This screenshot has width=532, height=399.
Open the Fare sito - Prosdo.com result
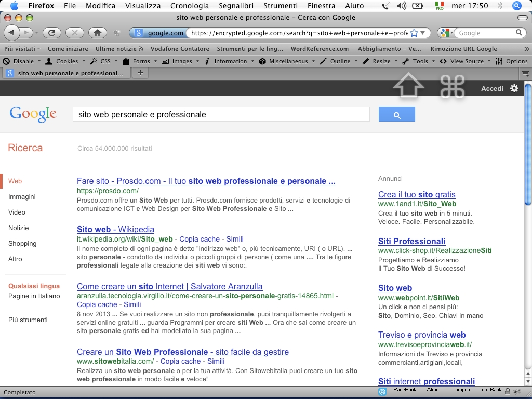click(206, 181)
